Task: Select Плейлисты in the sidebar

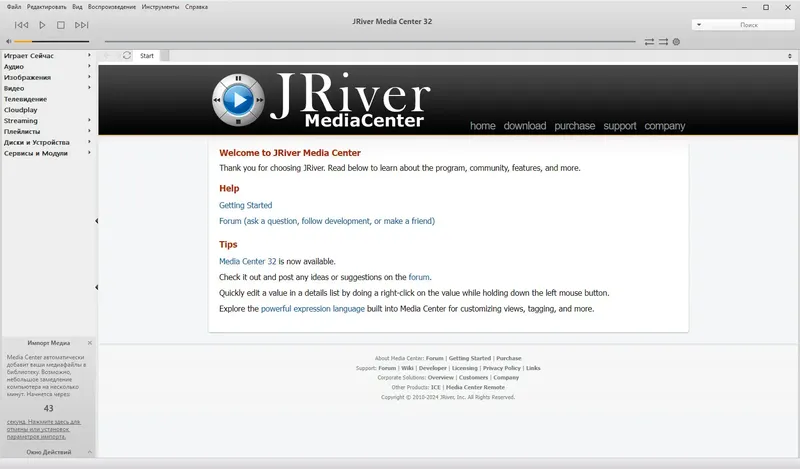Action: 21,131
